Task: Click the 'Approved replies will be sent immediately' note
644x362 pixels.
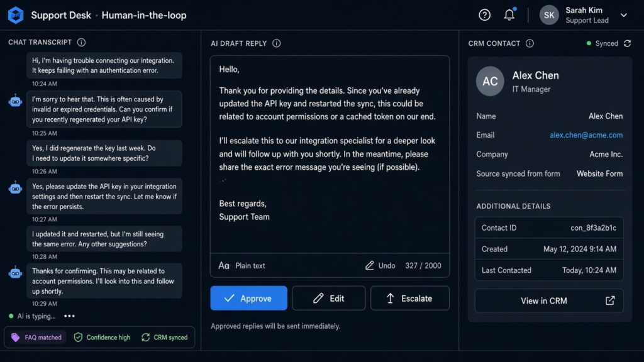Action: [x=275, y=326]
